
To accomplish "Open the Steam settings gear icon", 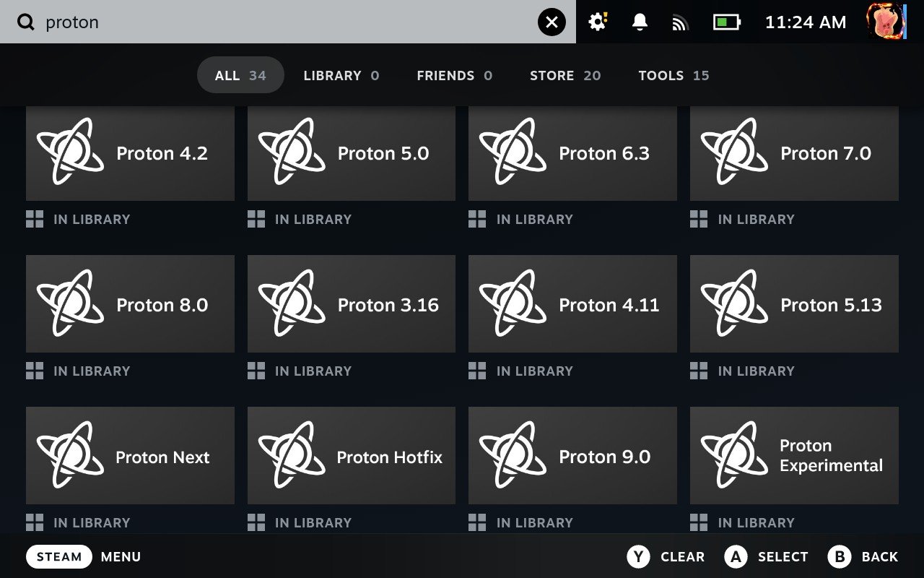I will pyautogui.click(x=597, y=22).
